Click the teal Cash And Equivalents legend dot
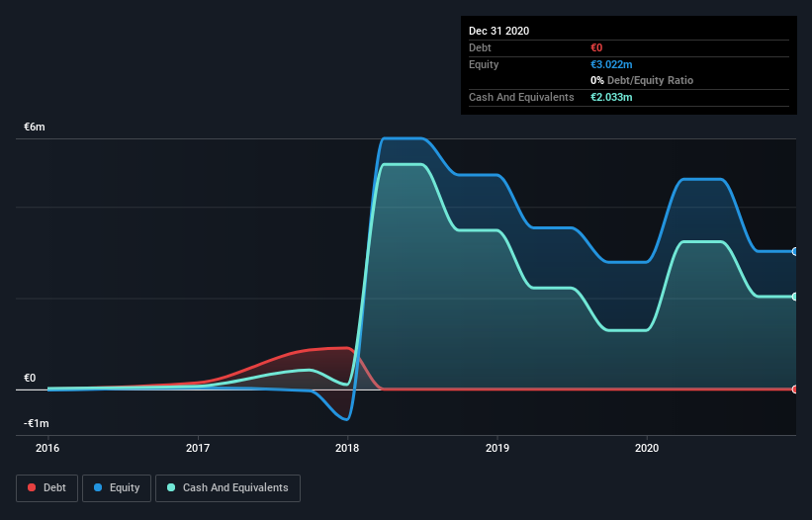This screenshot has height=520, width=812. coord(171,487)
